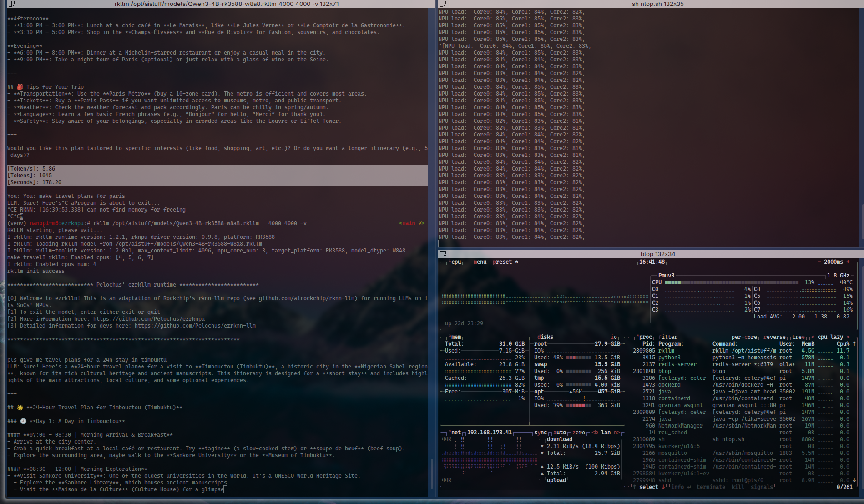Toggle the disks panel via its 'disks' label
864x504 pixels.
(x=545, y=337)
